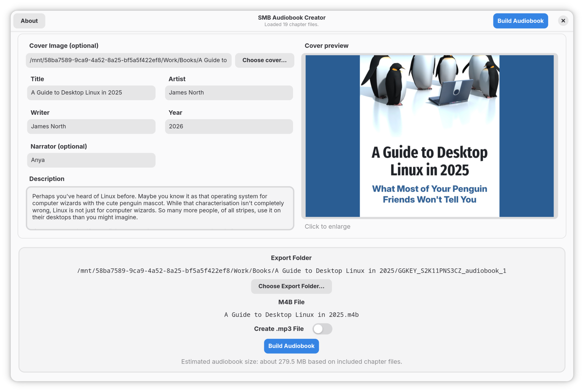Click the estimated audiobook size message
584x392 pixels.
coord(292,362)
